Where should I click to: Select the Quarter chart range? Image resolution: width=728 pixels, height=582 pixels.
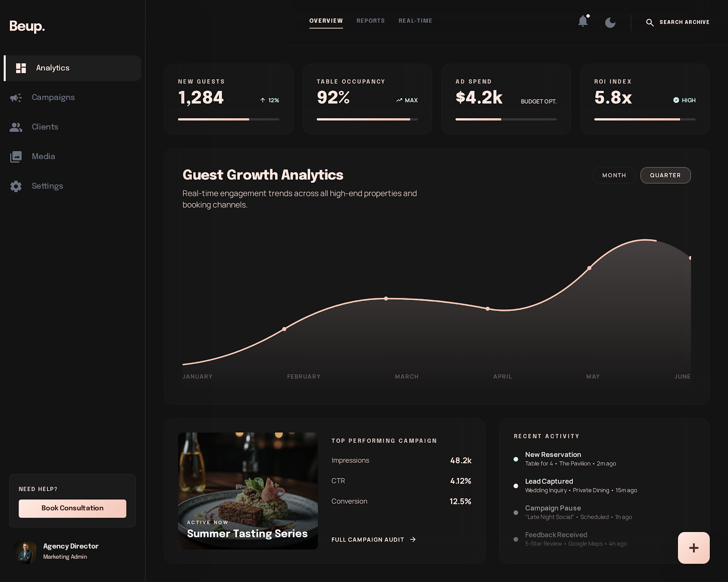[x=665, y=176]
